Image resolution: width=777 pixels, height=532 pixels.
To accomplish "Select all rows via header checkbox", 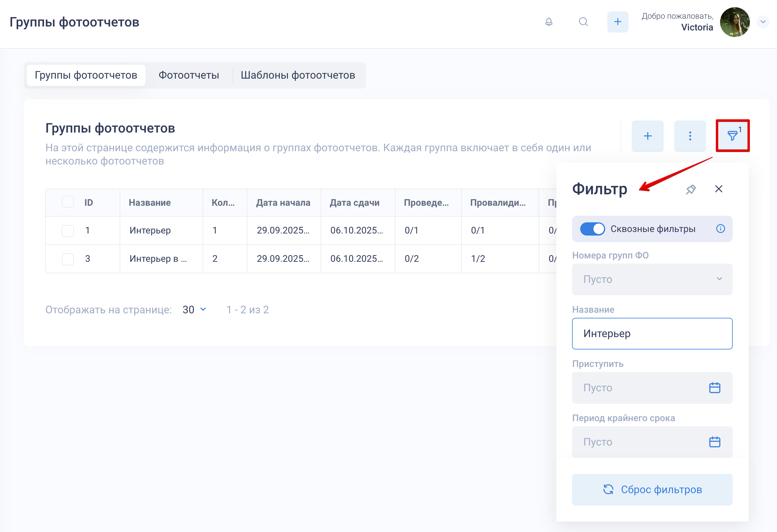I will 68,202.
